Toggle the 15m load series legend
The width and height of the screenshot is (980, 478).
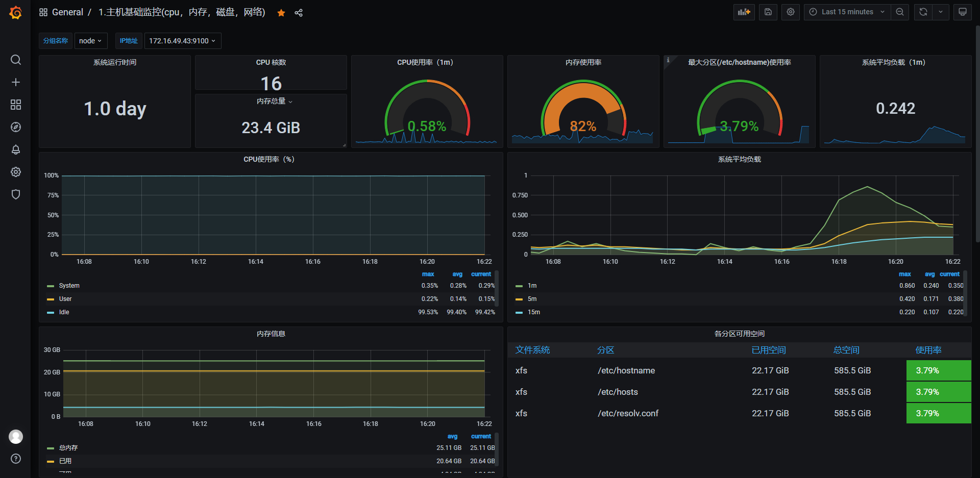point(534,312)
